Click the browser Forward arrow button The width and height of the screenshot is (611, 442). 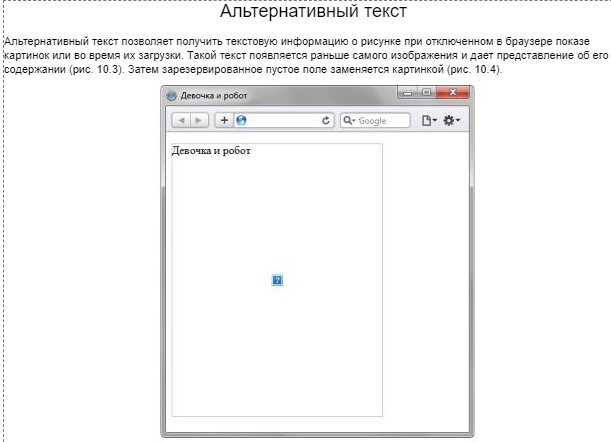tap(199, 120)
